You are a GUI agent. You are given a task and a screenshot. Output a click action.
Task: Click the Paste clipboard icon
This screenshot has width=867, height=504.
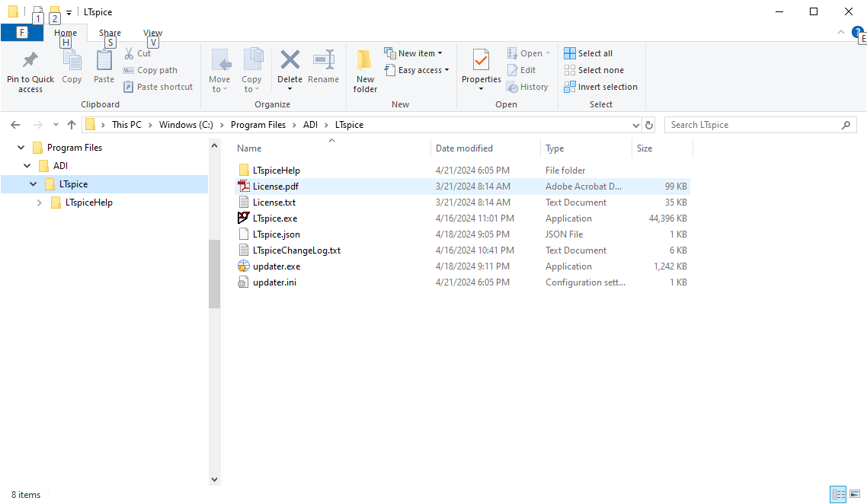click(x=104, y=61)
